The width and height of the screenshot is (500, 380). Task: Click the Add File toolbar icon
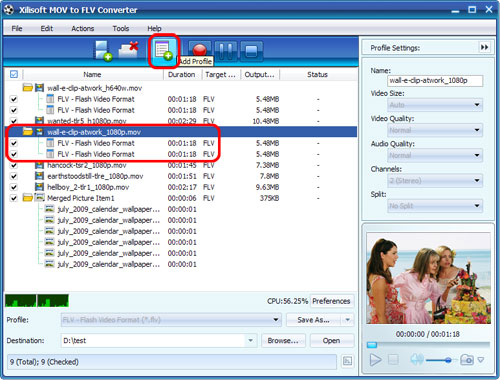tap(103, 51)
